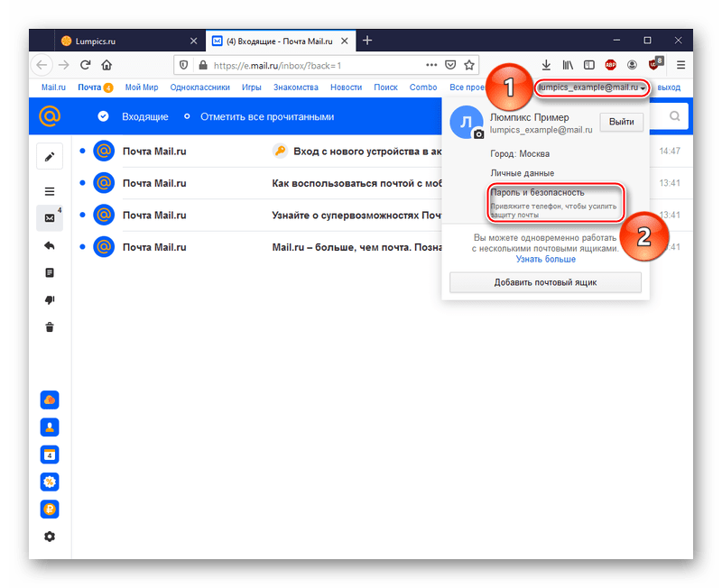
Task: Open the Trash bin folder
Action: click(49, 327)
